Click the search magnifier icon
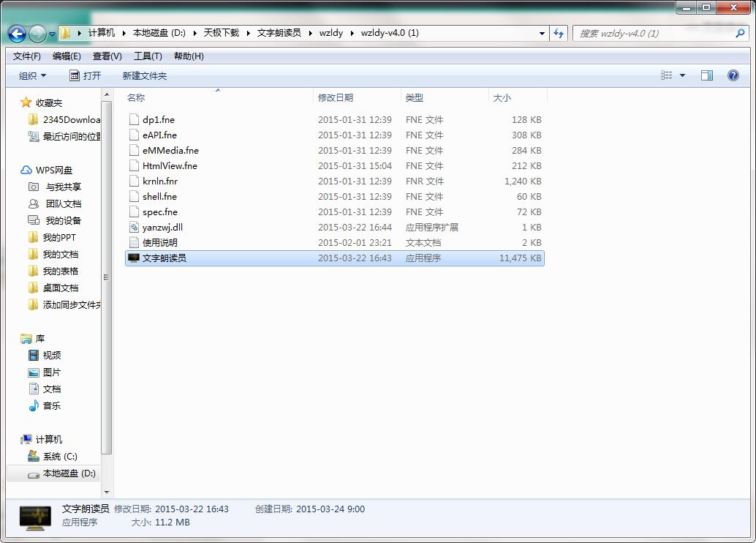This screenshot has width=756, height=543. tap(740, 34)
